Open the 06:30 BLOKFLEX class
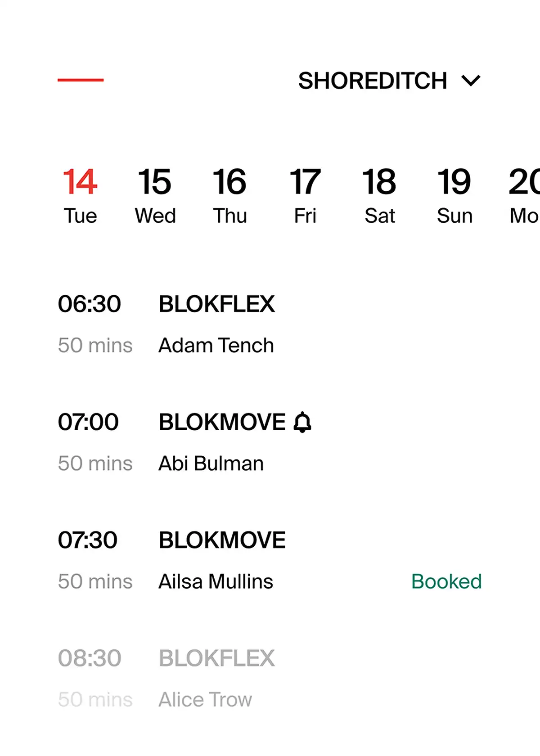Image resolution: width=540 pixels, height=756 pixels. pyautogui.click(x=216, y=304)
